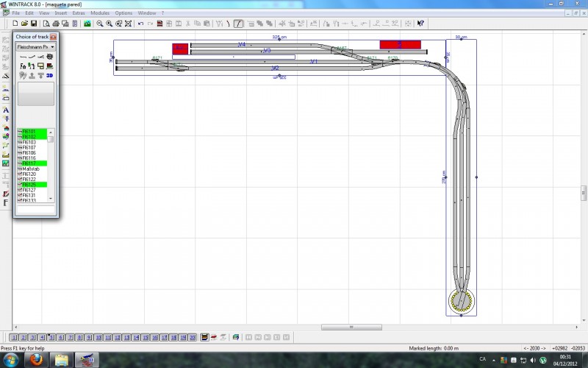Click the curved track tool in the toolbar
The height and width of the screenshot is (368, 588).
[x=229, y=24]
